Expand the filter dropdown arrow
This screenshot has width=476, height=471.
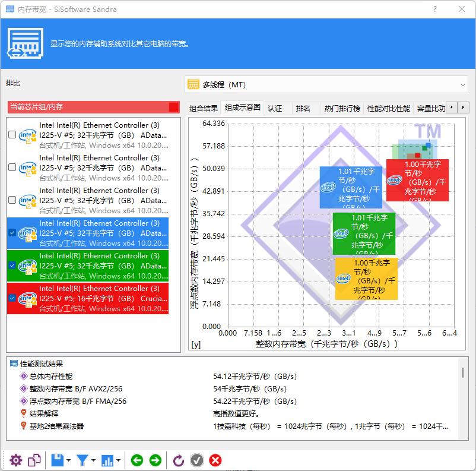click(x=93, y=460)
